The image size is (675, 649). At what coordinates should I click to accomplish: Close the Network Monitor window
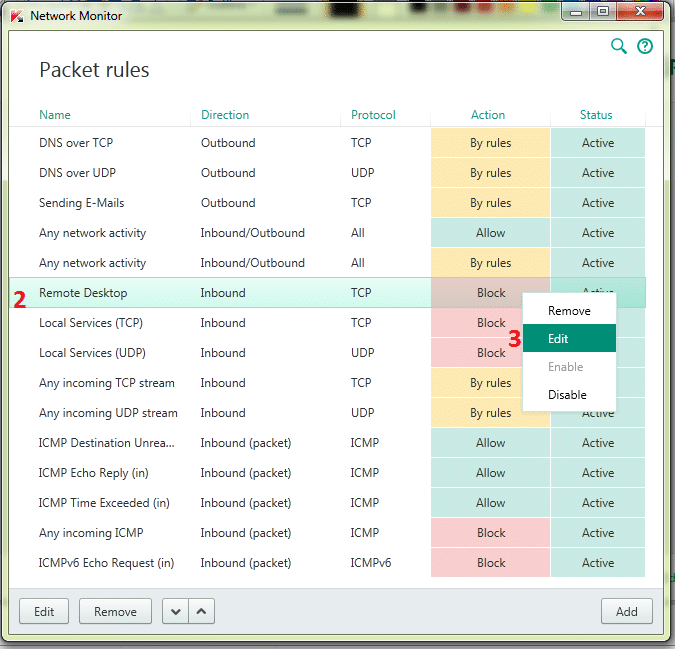(640, 12)
